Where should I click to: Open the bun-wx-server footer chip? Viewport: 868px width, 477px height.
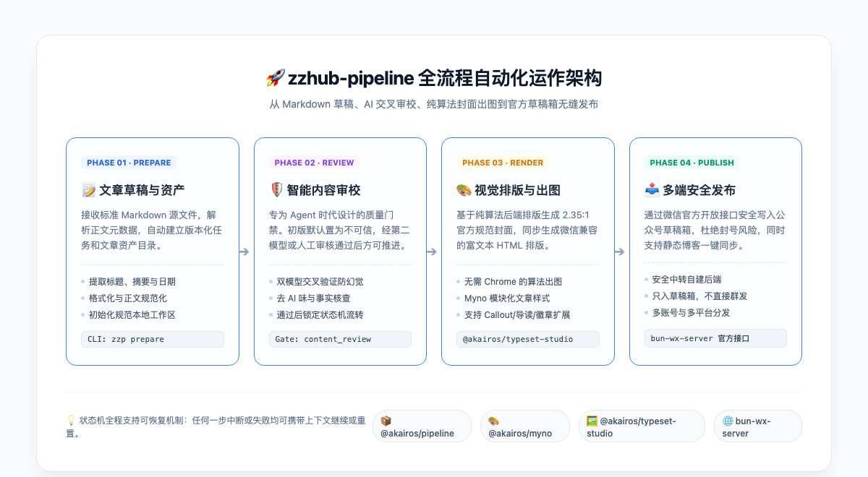pyautogui.click(x=758, y=426)
